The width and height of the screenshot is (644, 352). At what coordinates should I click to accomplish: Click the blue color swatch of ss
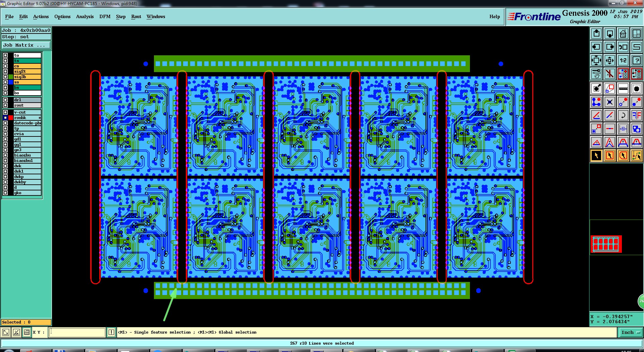(11, 82)
